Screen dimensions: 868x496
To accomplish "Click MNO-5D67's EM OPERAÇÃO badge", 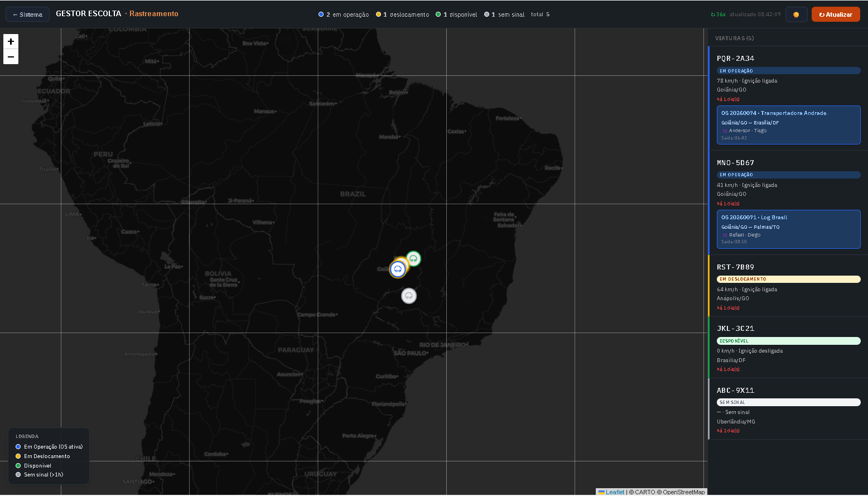I will [x=788, y=175].
